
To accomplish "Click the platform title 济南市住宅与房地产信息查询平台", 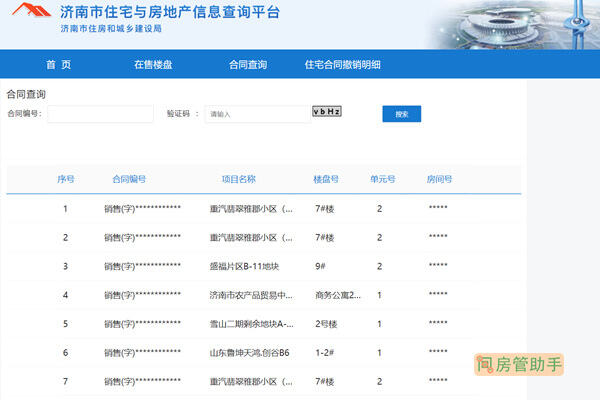I will 170,12.
